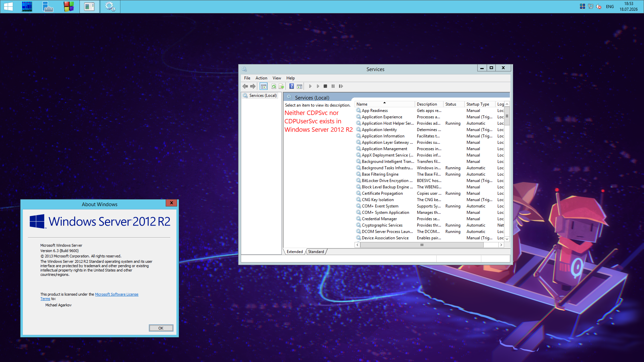
Task: Switch to the Standard tab
Action: pyautogui.click(x=316, y=252)
